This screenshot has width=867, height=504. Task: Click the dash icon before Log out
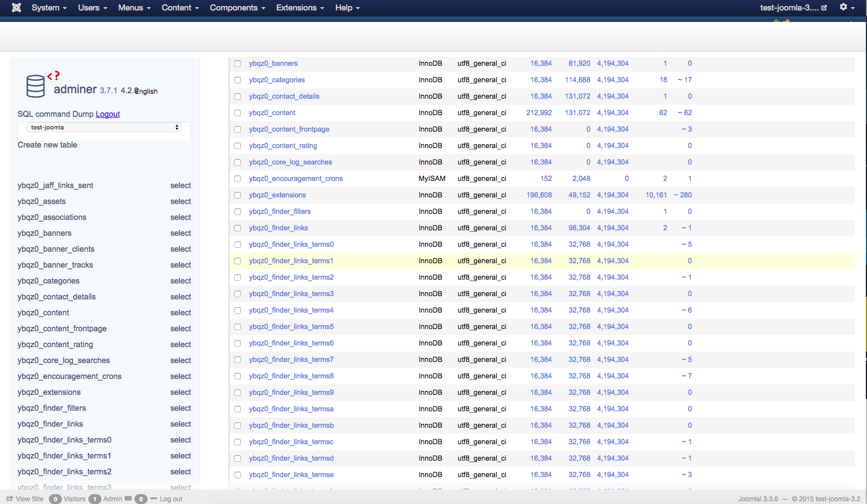point(154,499)
